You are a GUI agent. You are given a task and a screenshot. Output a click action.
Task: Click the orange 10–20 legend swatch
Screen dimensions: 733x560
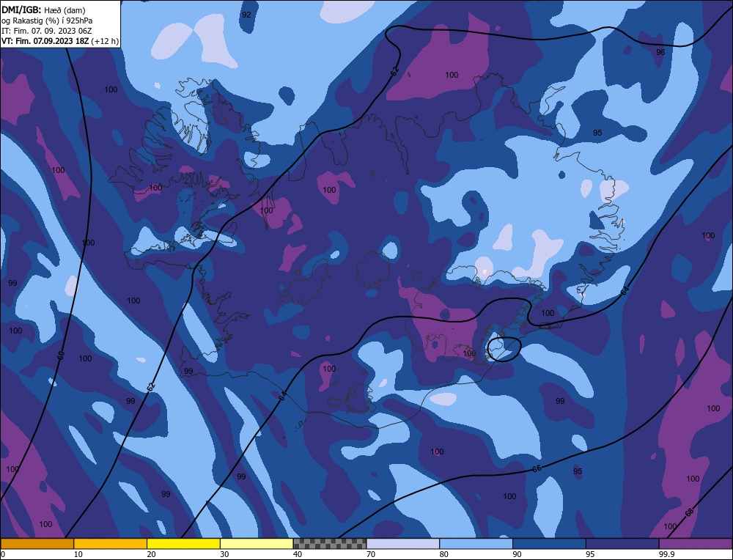[111, 544]
